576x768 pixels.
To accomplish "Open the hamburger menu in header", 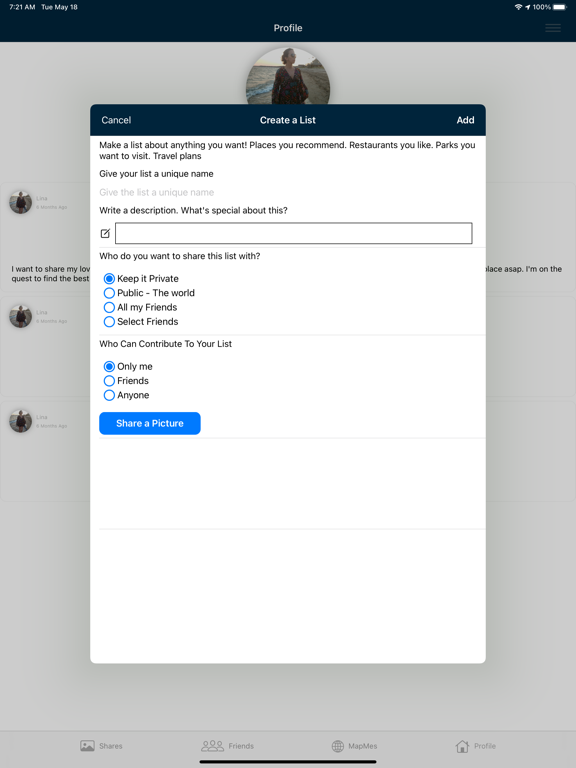I will tap(553, 28).
